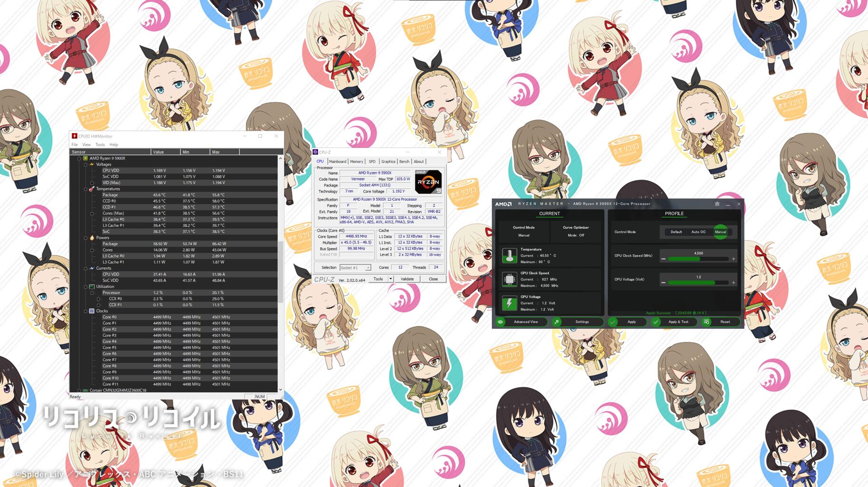Screen dimensions: 868x487
Task: Open the View menu in HWMonitor
Action: coord(87,145)
